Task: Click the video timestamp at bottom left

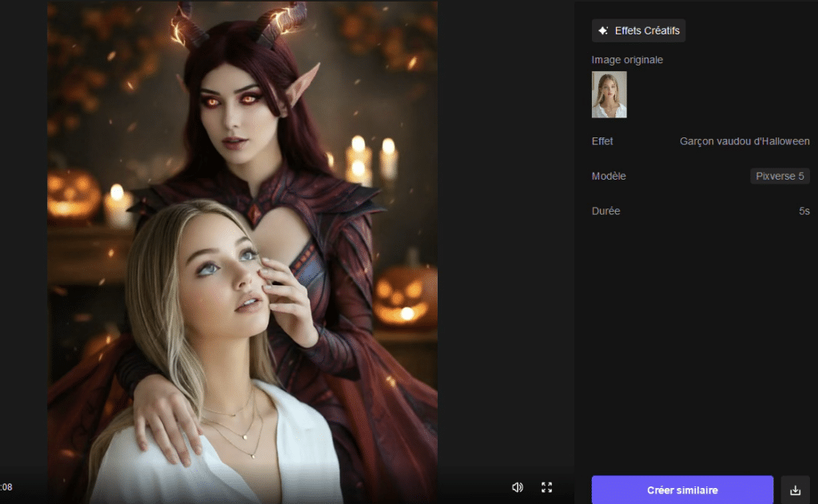Action: (x=6, y=486)
